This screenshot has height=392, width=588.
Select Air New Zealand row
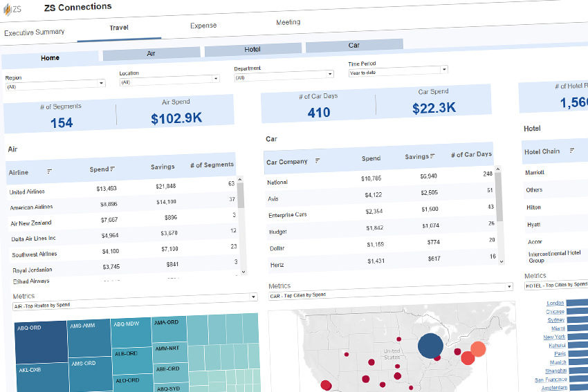123,219
